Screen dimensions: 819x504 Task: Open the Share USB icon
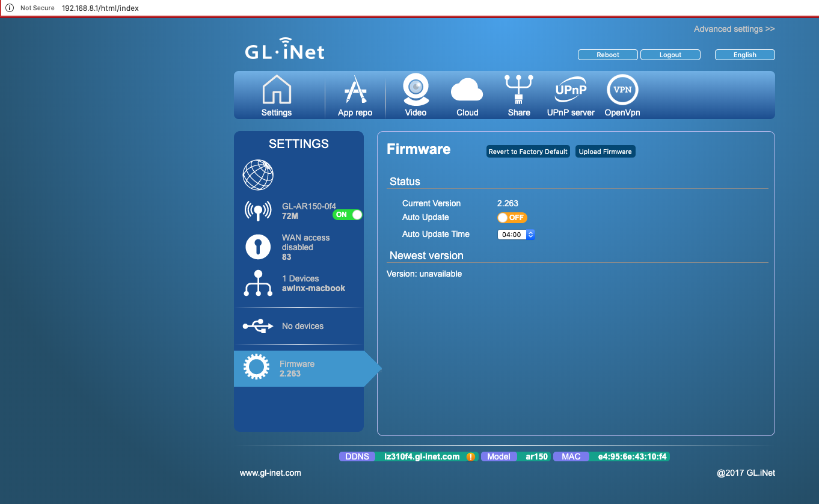click(x=518, y=90)
